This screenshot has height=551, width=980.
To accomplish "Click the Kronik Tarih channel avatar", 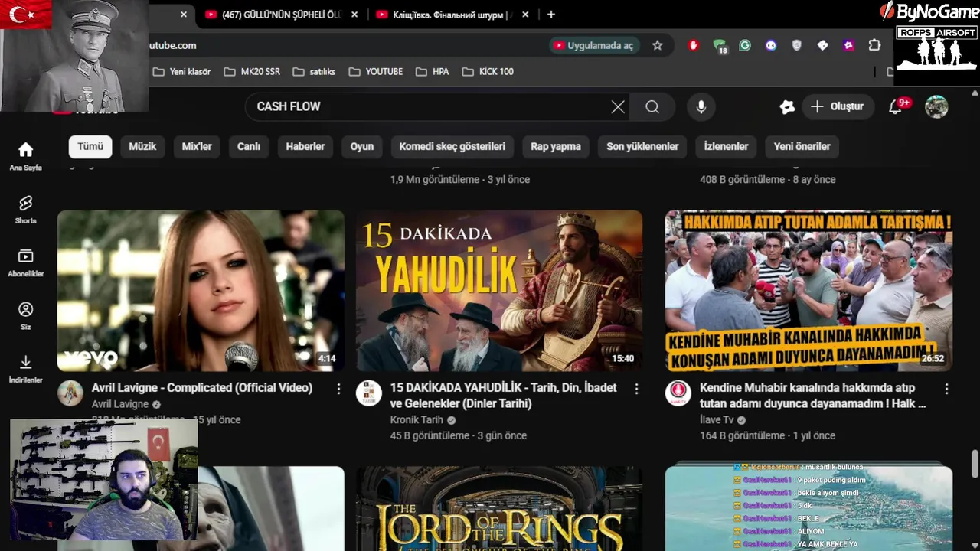I will pyautogui.click(x=369, y=393).
